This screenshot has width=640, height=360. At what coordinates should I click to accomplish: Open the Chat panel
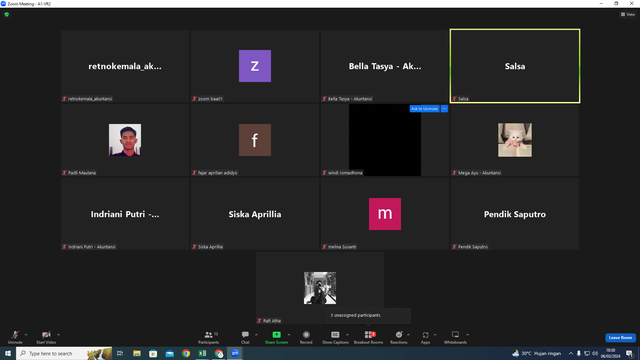pyautogui.click(x=245, y=337)
